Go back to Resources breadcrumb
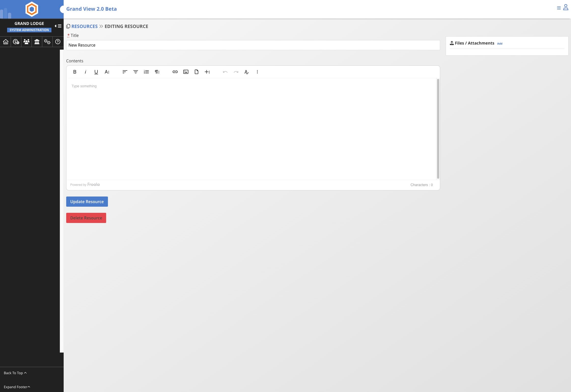The width and height of the screenshot is (571, 392). coord(84,26)
